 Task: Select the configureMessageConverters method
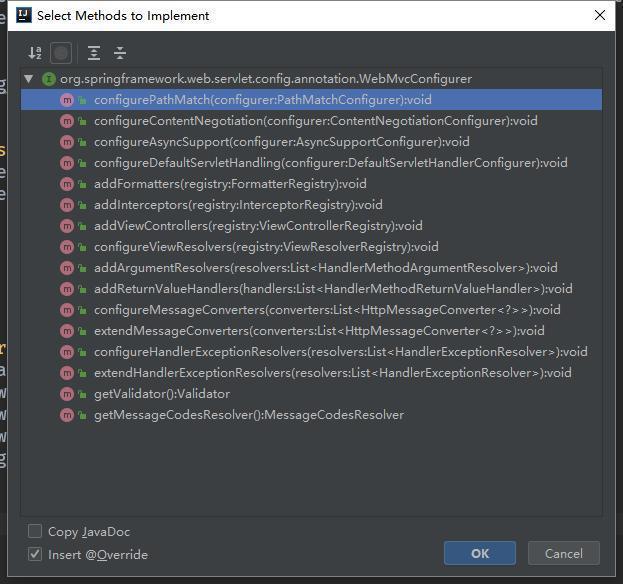pyautogui.click(x=327, y=310)
